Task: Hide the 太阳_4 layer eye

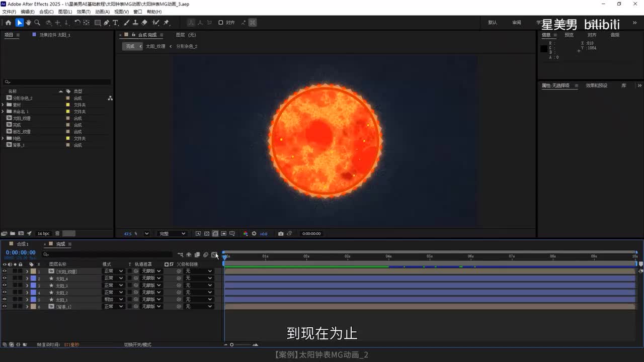Action: (5, 279)
